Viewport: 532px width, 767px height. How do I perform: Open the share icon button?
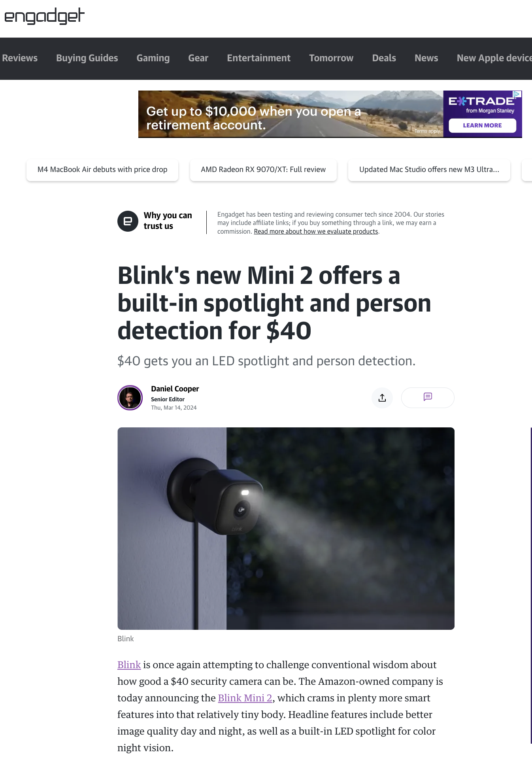point(382,398)
